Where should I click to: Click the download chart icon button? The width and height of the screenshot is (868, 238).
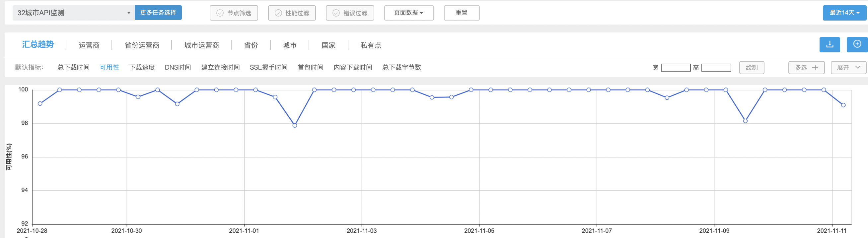pos(829,44)
